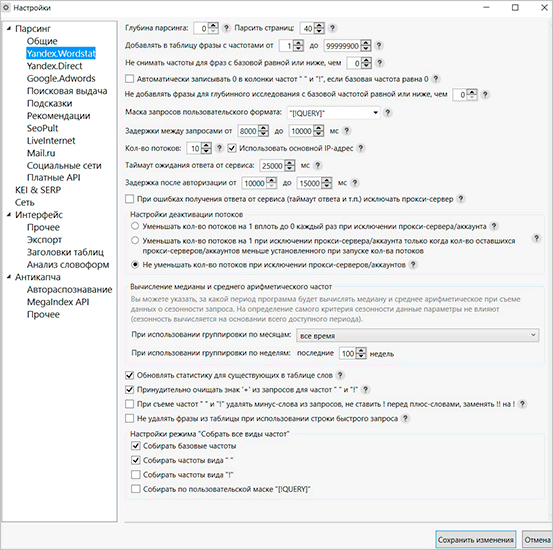553x550 pixels.
Task: Open help for Таймаут ожидания ответа
Action: [x=317, y=165]
